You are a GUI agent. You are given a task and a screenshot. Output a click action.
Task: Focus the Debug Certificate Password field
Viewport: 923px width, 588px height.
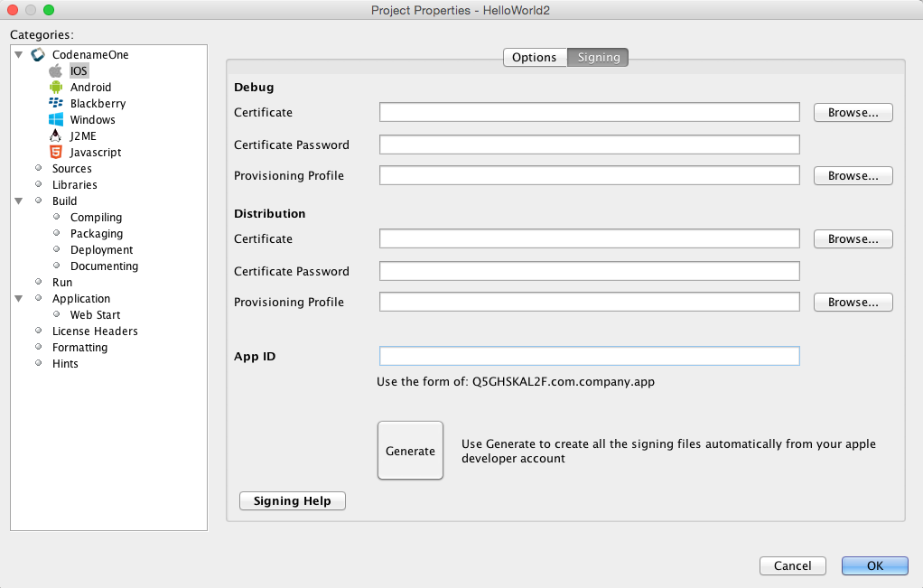(589, 144)
